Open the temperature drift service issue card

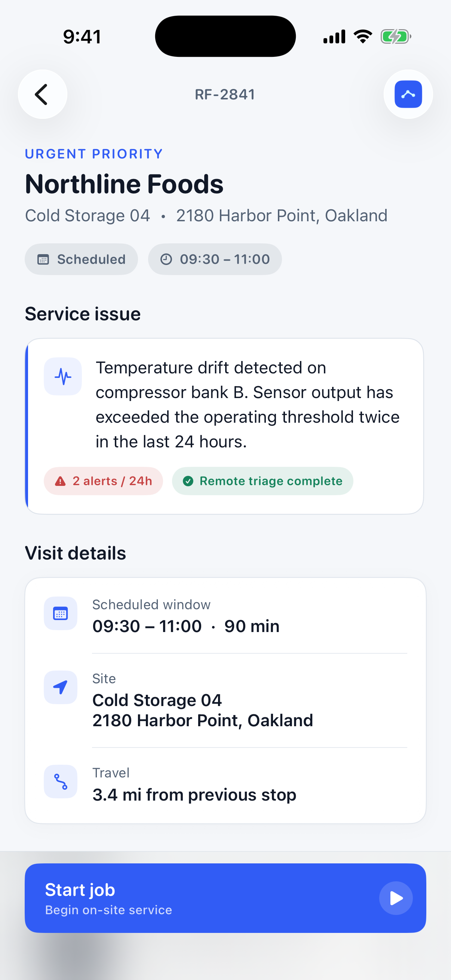(224, 426)
